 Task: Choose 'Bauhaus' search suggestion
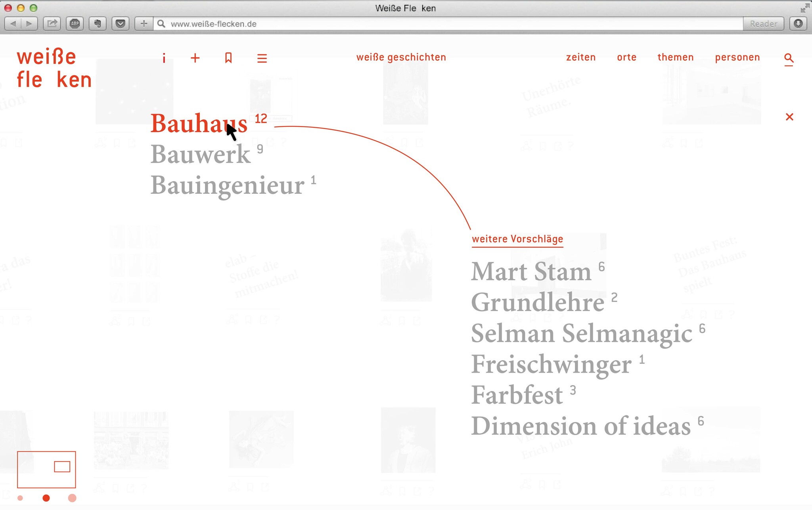[199, 123]
